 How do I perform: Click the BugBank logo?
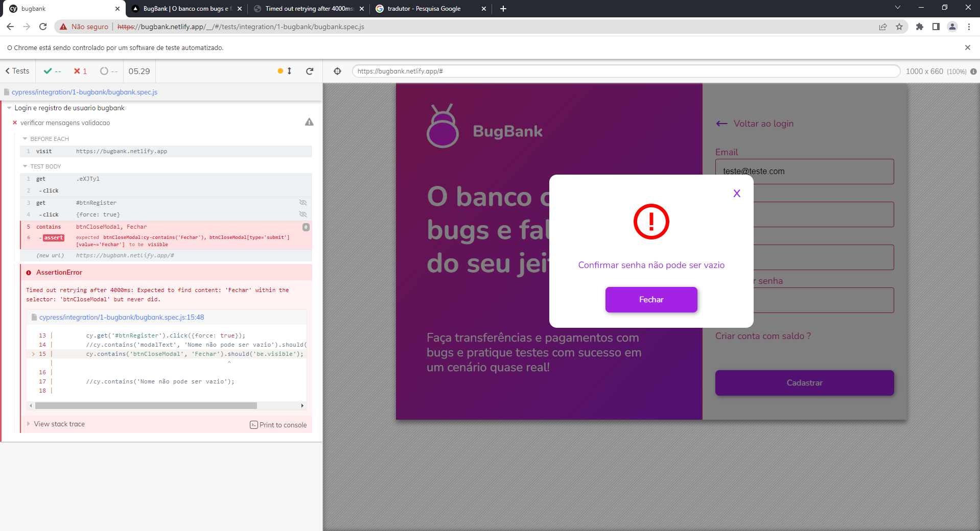pyautogui.click(x=484, y=126)
